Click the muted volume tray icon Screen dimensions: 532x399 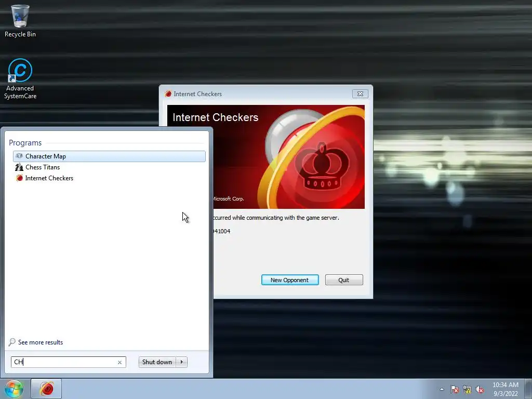tap(480, 389)
